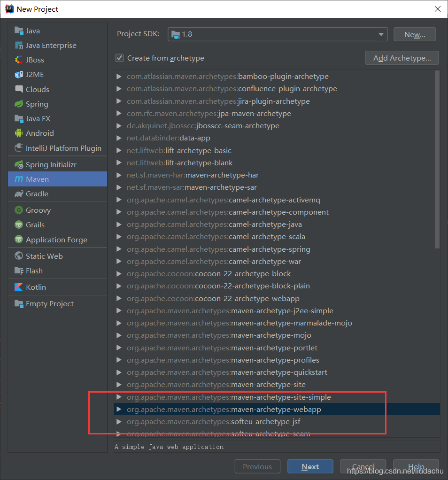Click the Kotlin logo icon
The width and height of the screenshot is (448, 480).
point(19,287)
